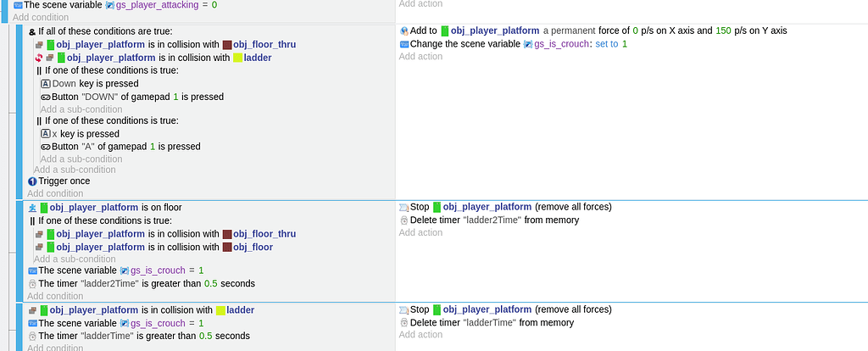Click the "set to" operator in scene variable action

[607, 44]
